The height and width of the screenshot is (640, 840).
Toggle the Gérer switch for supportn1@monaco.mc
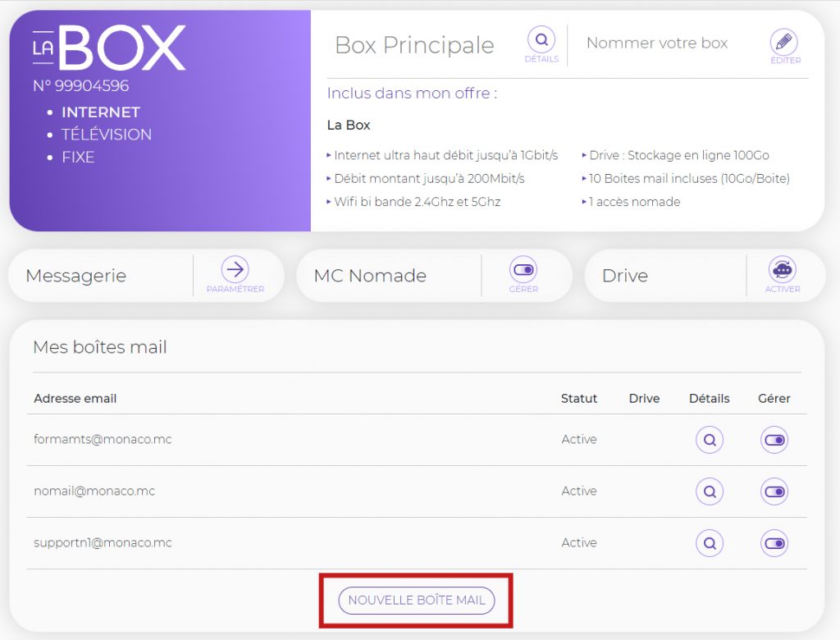pyautogui.click(x=774, y=542)
